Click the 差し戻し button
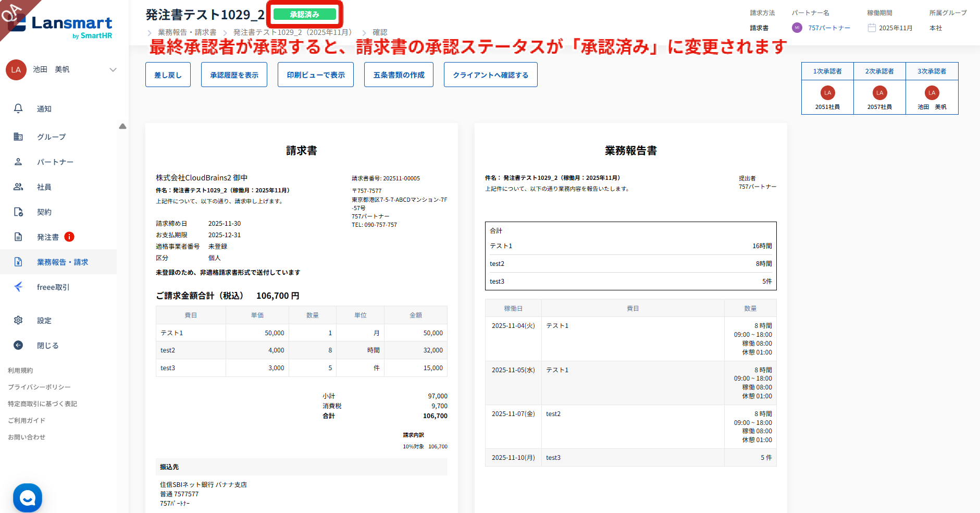 168,75
